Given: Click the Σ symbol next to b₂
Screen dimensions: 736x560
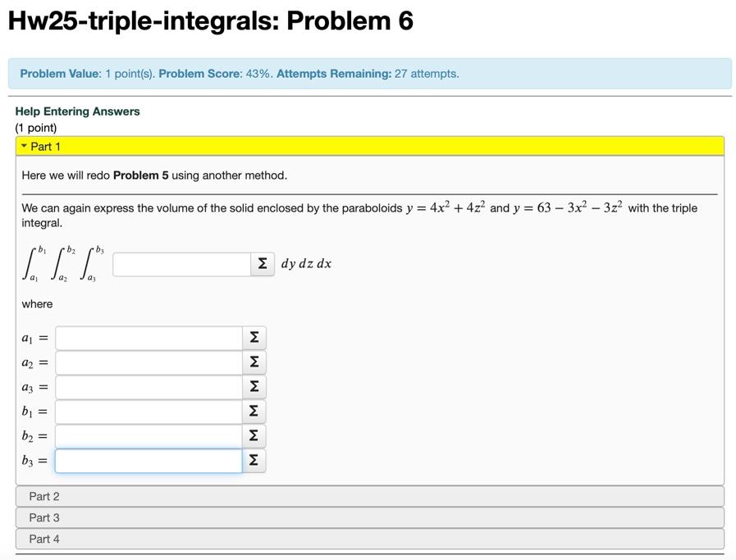Looking at the screenshot, I should point(254,435).
